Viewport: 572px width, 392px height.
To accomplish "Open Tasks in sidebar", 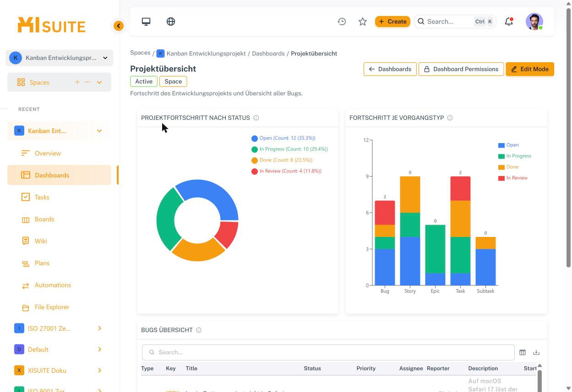I will [x=59, y=197].
